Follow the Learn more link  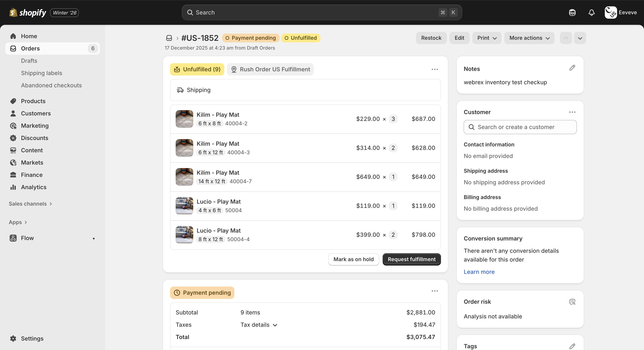(479, 272)
